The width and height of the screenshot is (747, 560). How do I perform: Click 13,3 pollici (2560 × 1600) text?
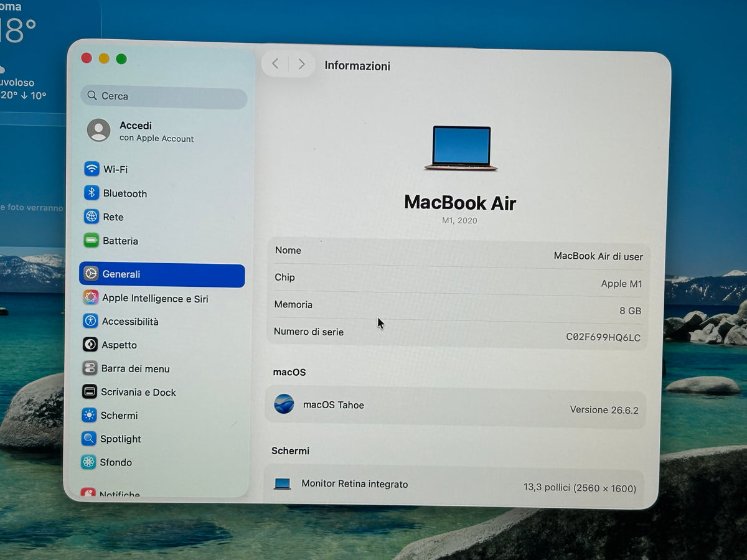(580, 488)
